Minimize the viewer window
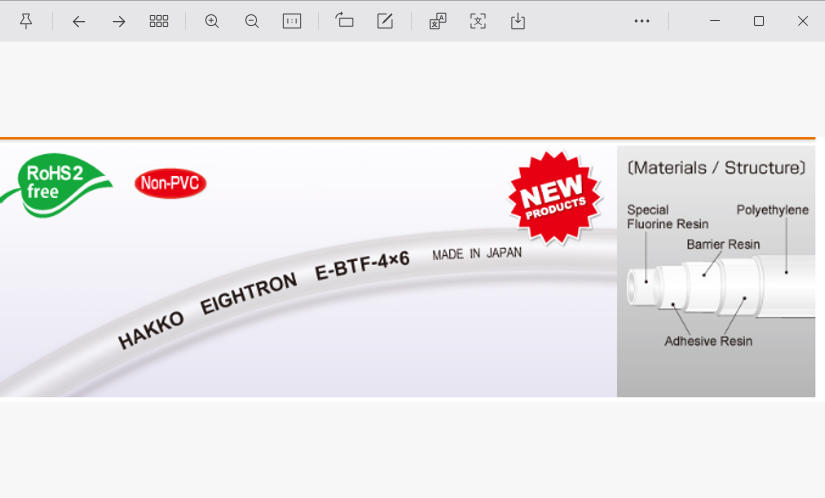The width and height of the screenshot is (825, 498). point(715,21)
